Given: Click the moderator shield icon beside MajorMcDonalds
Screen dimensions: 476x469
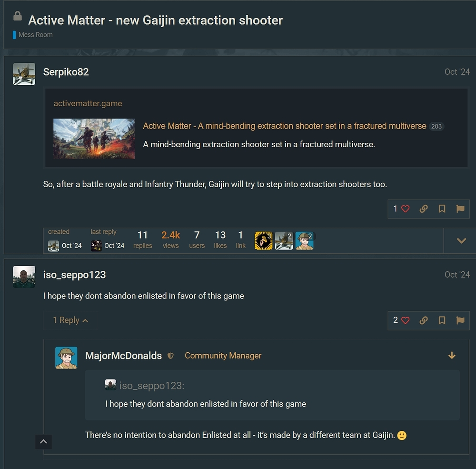Looking at the screenshot, I should tap(170, 356).
